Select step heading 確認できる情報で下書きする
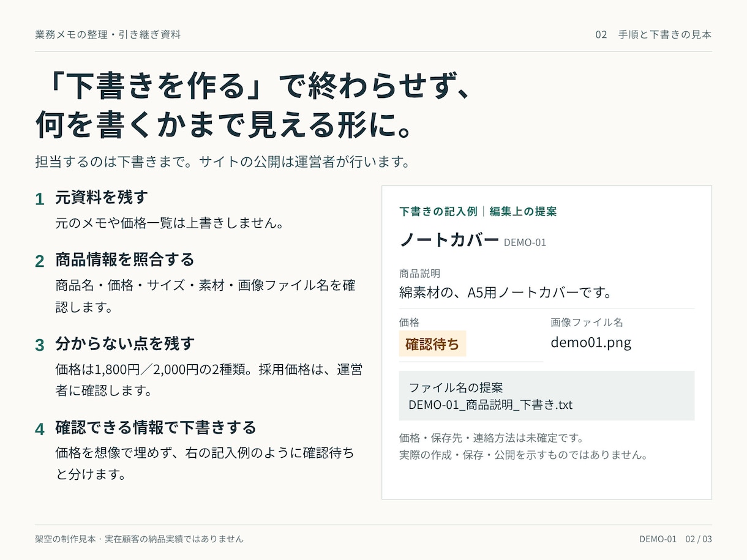Image resolution: width=747 pixels, height=560 pixels. click(156, 427)
